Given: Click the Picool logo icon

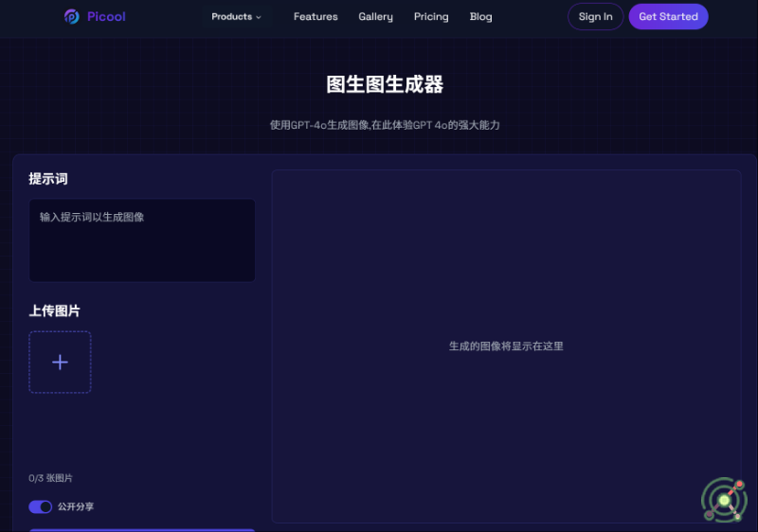Looking at the screenshot, I should [71, 17].
